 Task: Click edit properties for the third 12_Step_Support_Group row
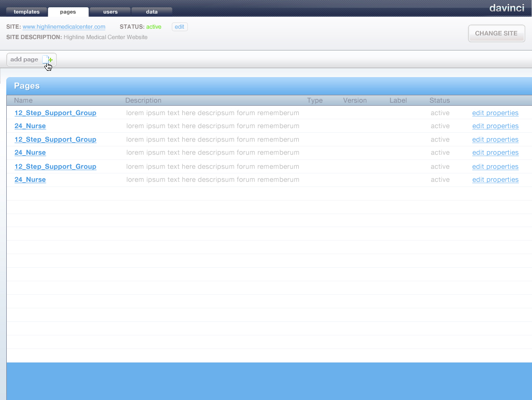[x=496, y=167]
